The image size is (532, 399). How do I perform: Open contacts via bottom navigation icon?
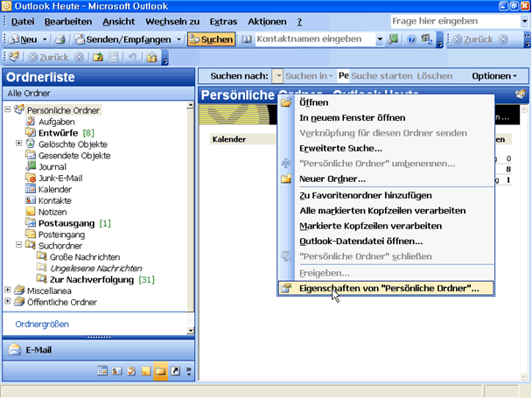(x=116, y=371)
